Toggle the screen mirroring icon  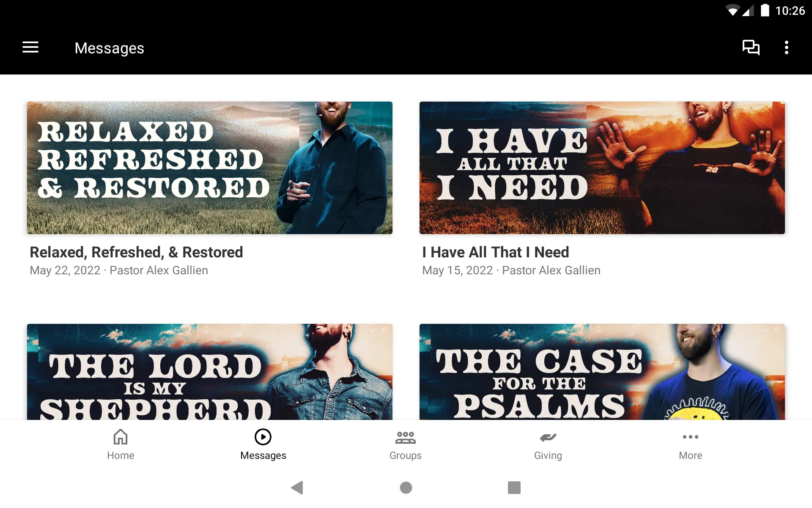751,48
